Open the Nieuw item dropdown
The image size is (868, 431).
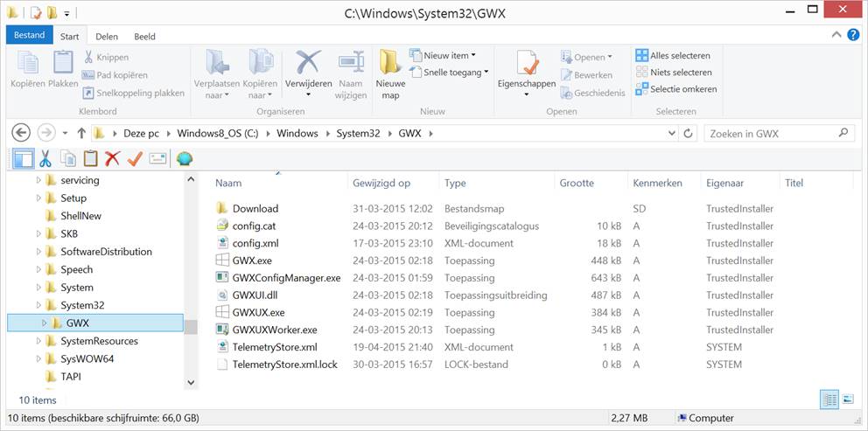pyautogui.click(x=445, y=56)
